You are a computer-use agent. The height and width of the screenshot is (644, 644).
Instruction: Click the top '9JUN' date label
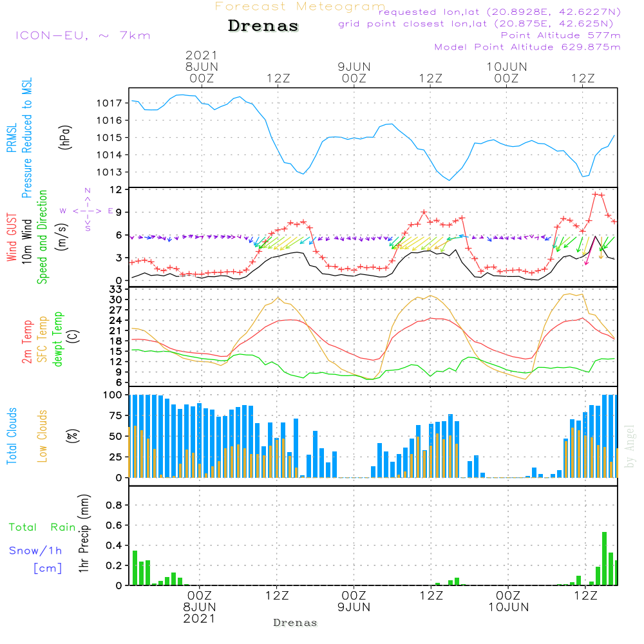354,66
